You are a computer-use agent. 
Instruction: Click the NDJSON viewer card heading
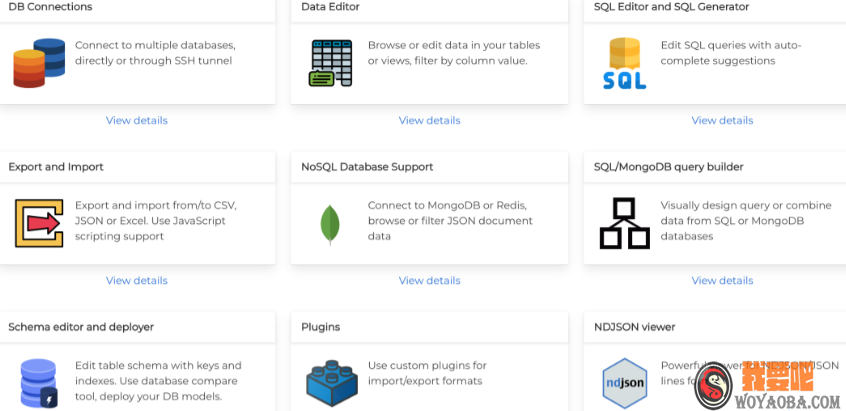point(634,327)
